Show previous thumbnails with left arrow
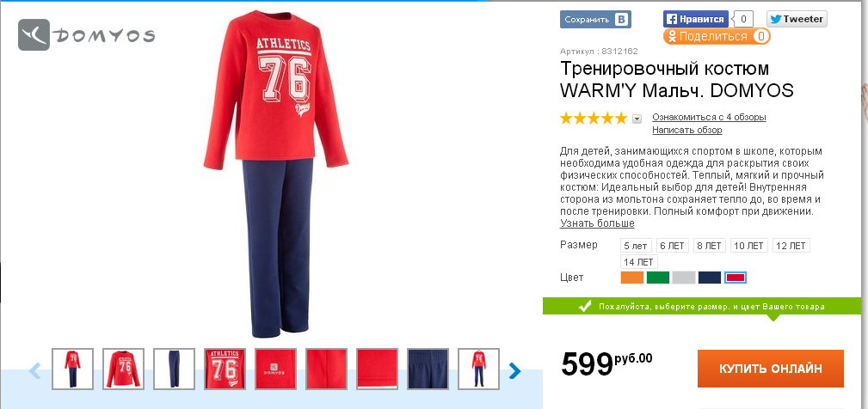Screen dimensions: 868x409 [35, 370]
